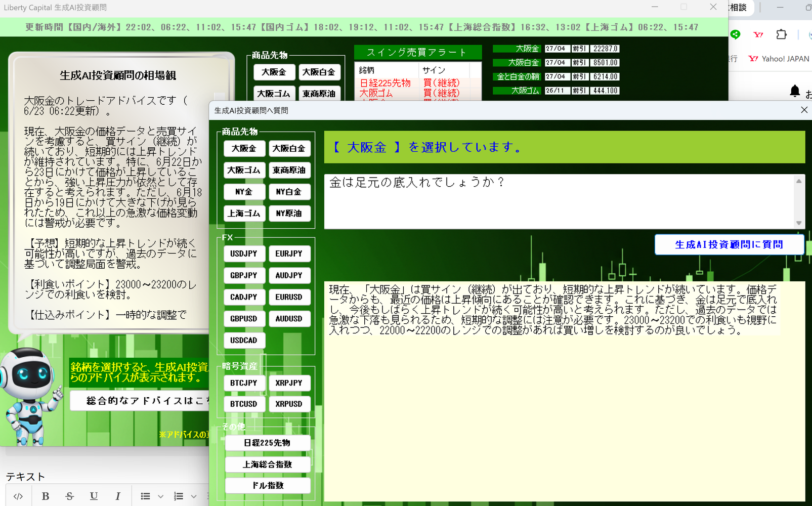This screenshot has height=506, width=812.
Task: Click the 金と白金の鞘 value 6214.00
Action: (x=606, y=77)
